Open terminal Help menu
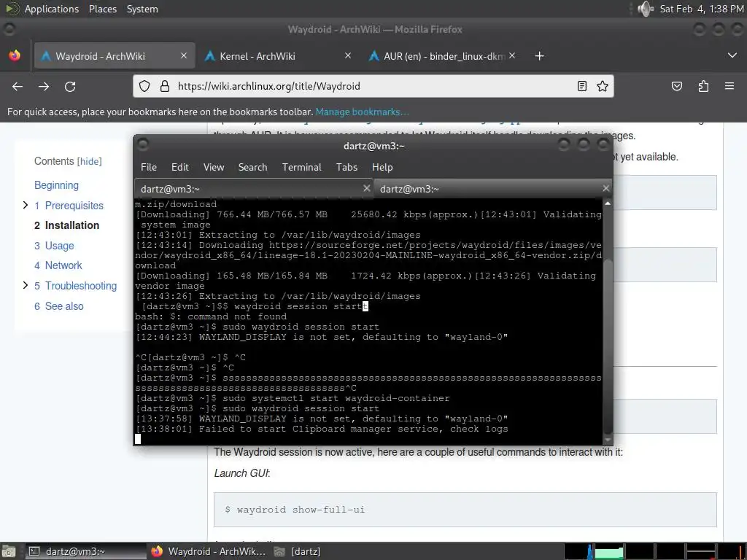This screenshot has height=560, width=747. (382, 167)
